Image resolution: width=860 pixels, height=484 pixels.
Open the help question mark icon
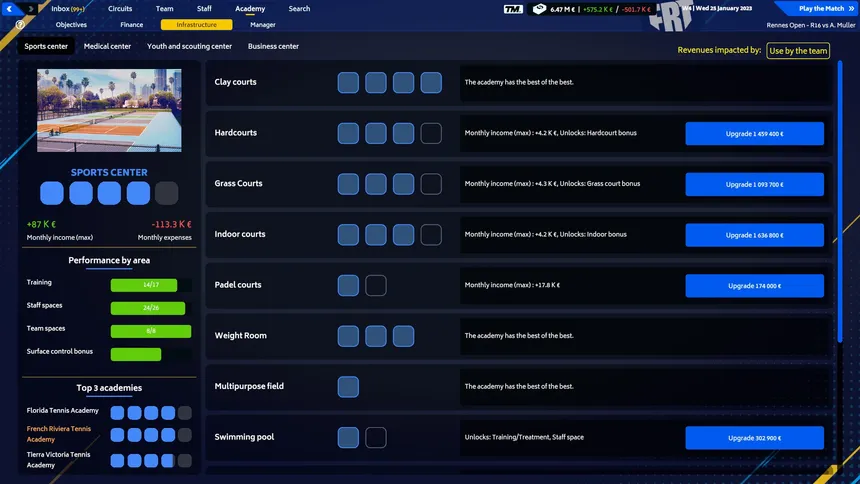(x=20, y=25)
